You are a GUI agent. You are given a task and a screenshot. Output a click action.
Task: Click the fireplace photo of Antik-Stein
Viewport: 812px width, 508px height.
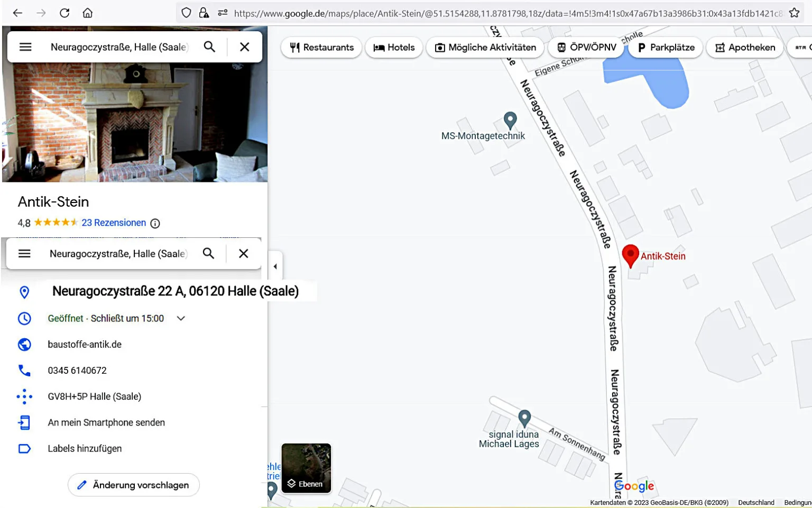pos(135,123)
